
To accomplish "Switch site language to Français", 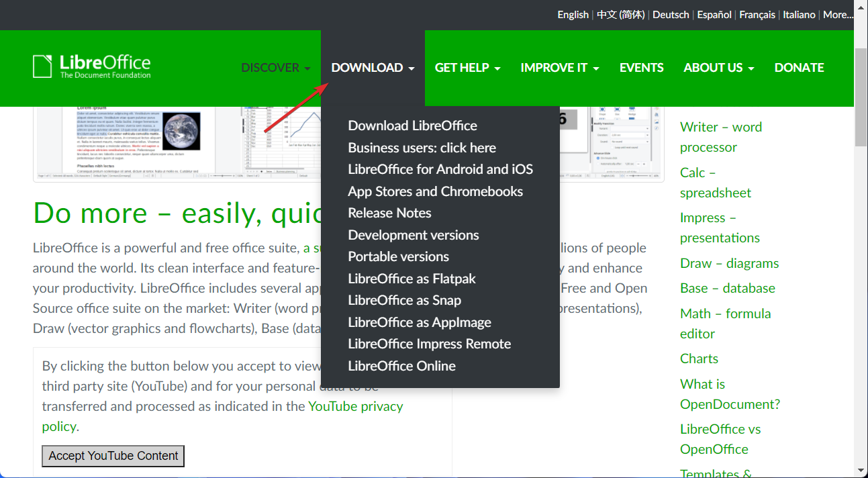I will click(x=757, y=14).
